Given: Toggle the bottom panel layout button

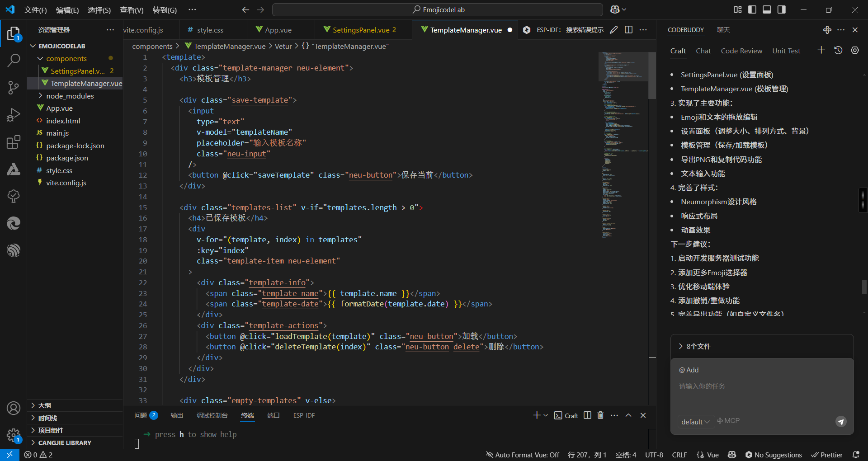Looking at the screenshot, I should click(x=767, y=9).
